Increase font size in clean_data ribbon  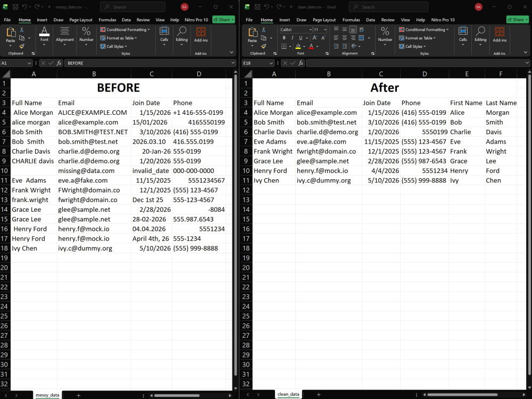pyautogui.click(x=315, y=38)
